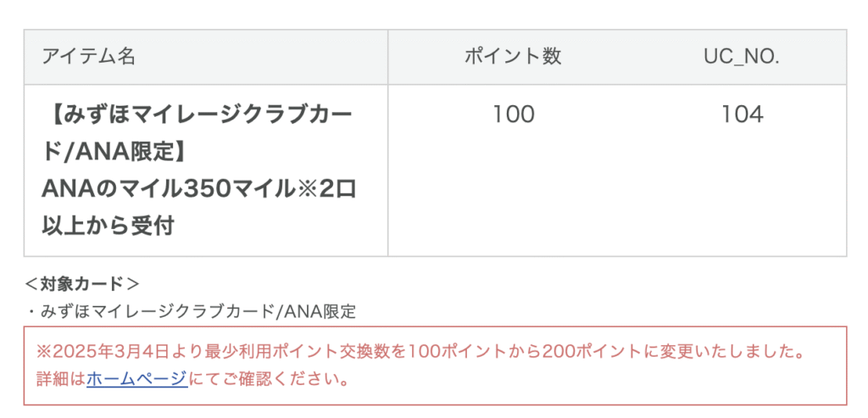Screen dimensions: 868x418
Task: Select the アイテム名 column header
Action: [88, 57]
